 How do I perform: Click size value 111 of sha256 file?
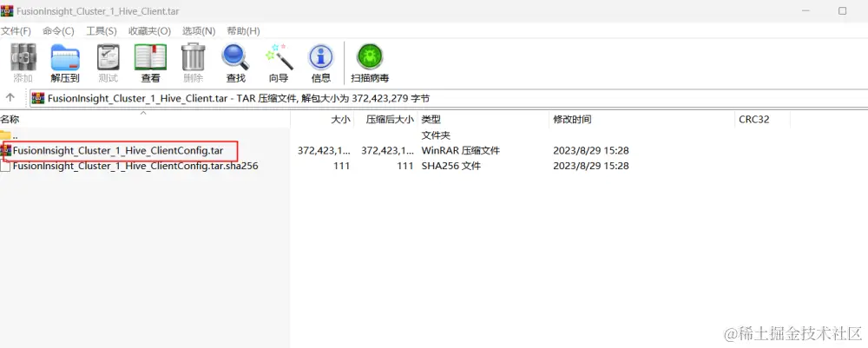point(341,166)
